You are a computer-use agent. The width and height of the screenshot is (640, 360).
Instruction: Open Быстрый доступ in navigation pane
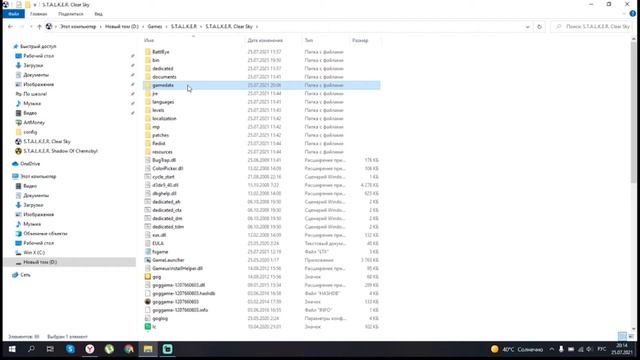(x=38, y=47)
